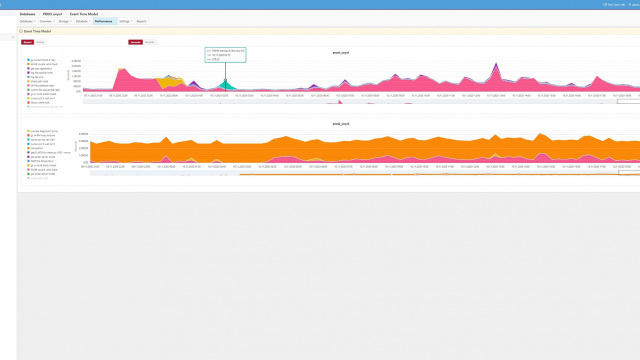The image size is (640, 360).
Task: Select the grey button beside Seconds
Action: click(x=150, y=42)
